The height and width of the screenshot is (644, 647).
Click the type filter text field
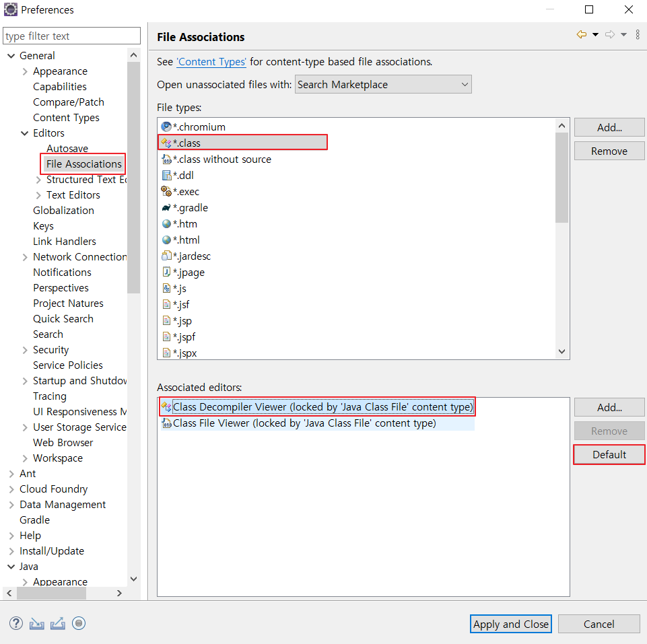[71, 36]
